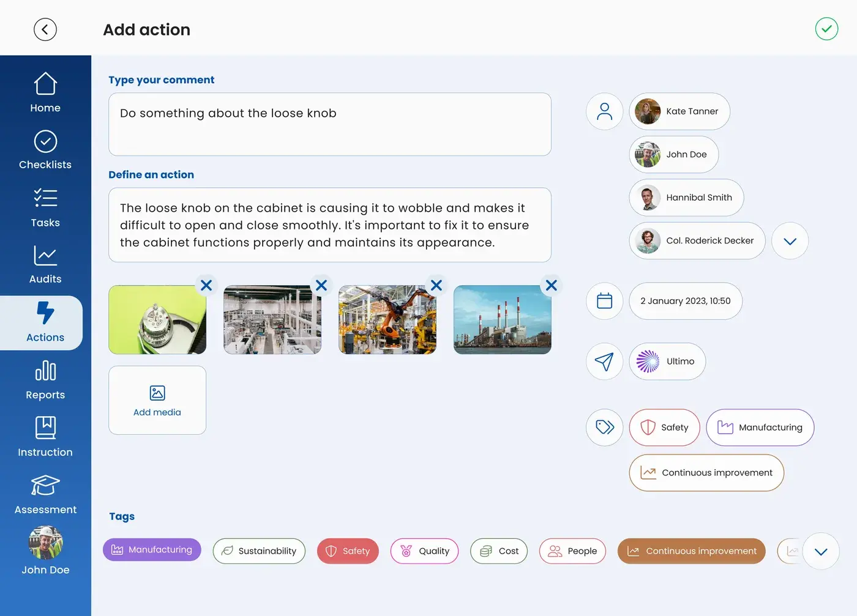Expand the assignee list chevron

pos(790,241)
